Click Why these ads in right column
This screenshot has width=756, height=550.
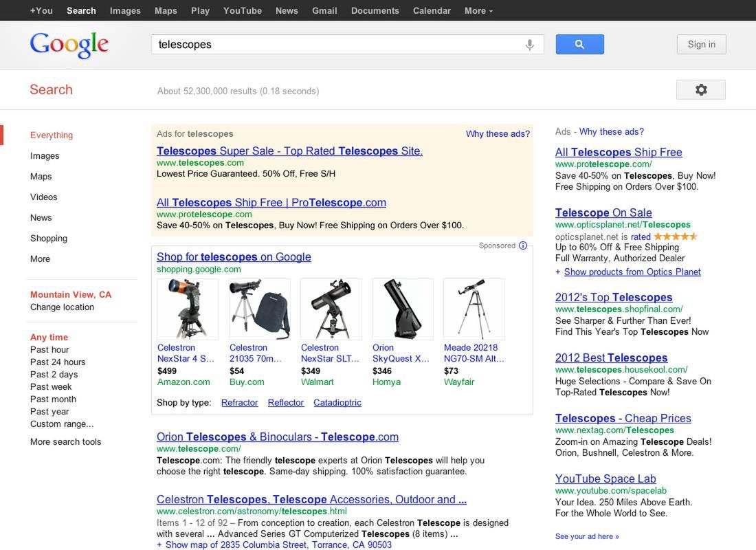click(x=612, y=132)
